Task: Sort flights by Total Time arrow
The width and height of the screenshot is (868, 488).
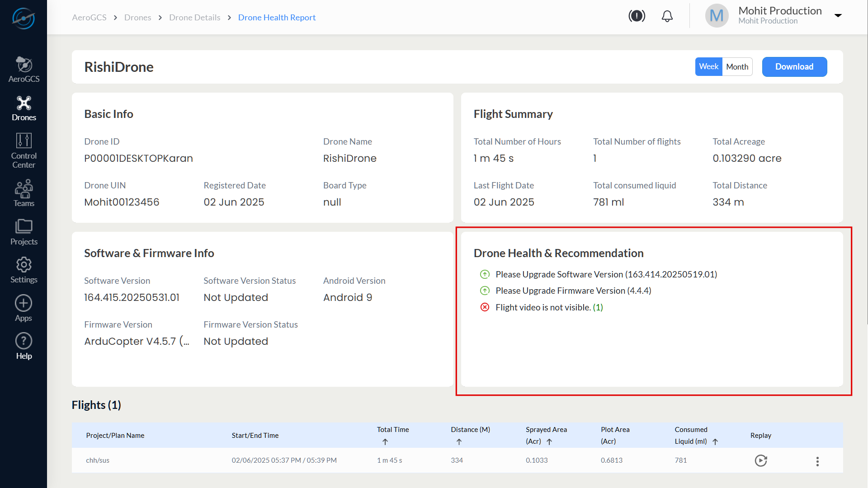Action: tap(385, 442)
